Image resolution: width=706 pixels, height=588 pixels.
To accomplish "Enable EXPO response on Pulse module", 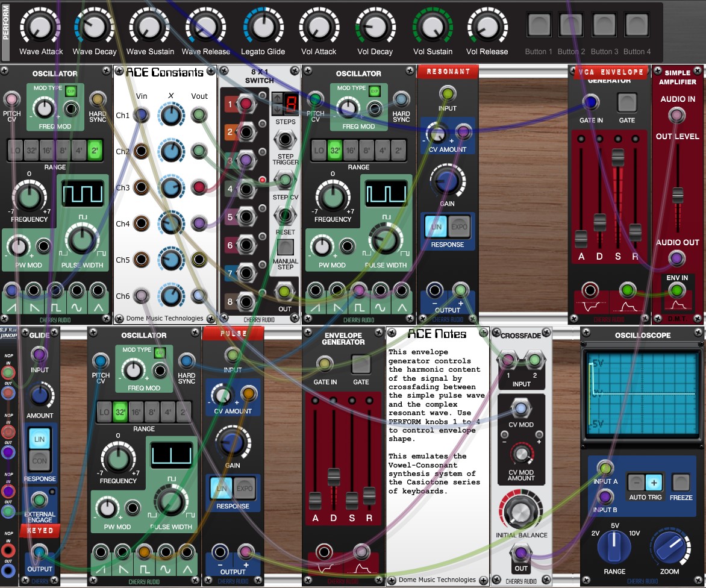I will 245,489.
